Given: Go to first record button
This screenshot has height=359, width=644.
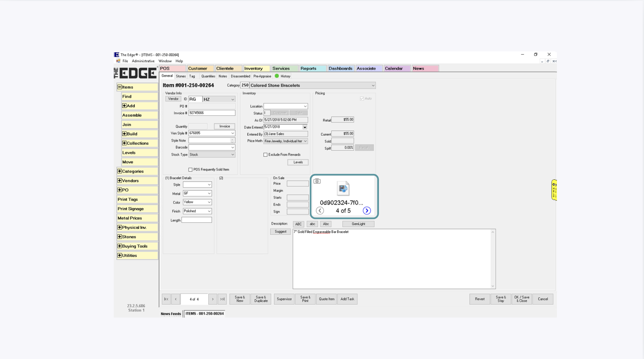Looking at the screenshot, I should point(166,299).
